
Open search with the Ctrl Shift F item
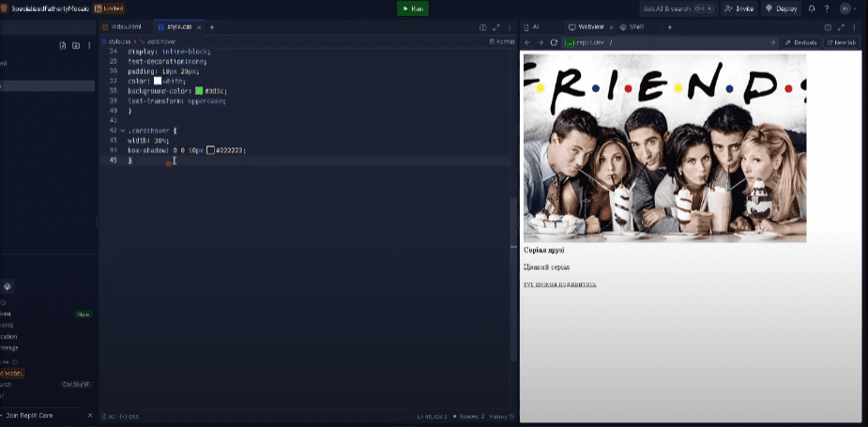pos(74,385)
